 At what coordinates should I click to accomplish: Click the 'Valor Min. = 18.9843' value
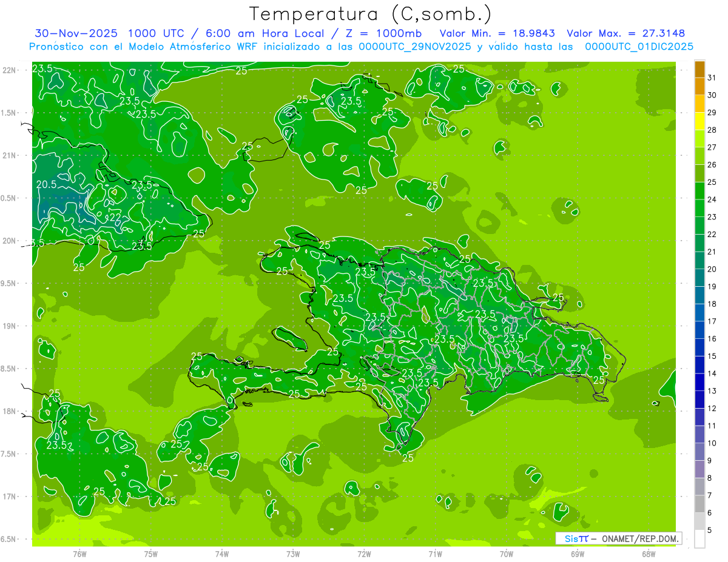click(x=497, y=33)
